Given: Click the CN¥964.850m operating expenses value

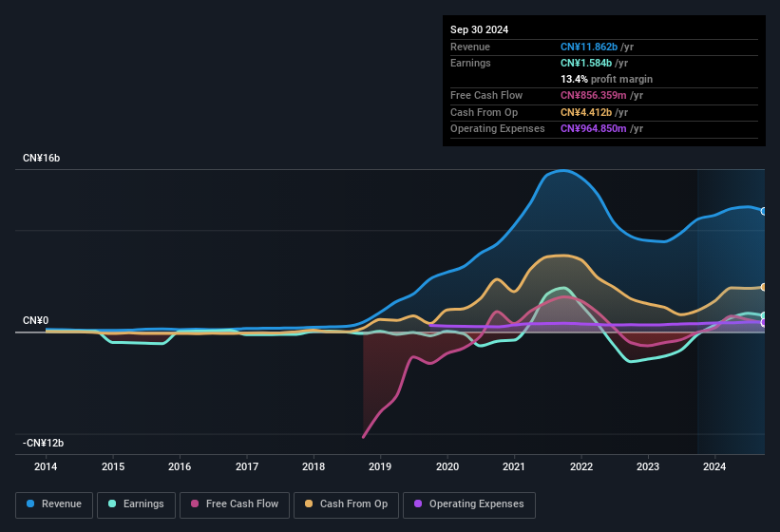Looking at the screenshot, I should point(594,129).
